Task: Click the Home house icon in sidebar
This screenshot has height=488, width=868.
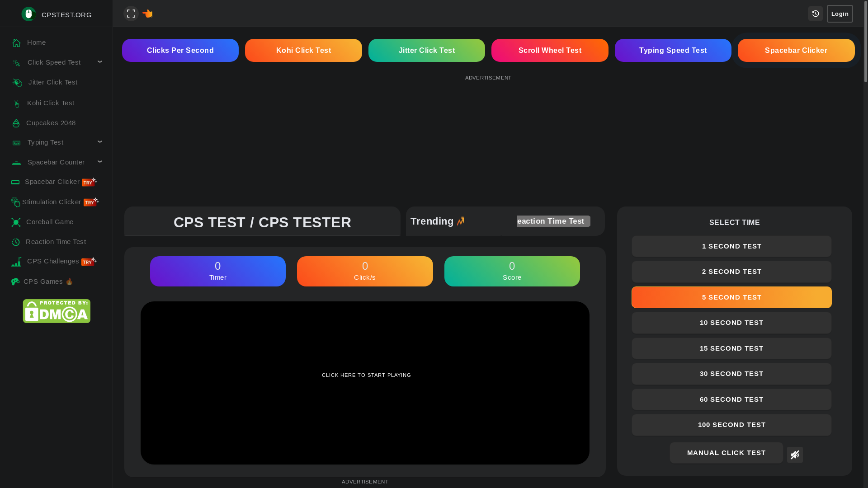Action: [16, 43]
